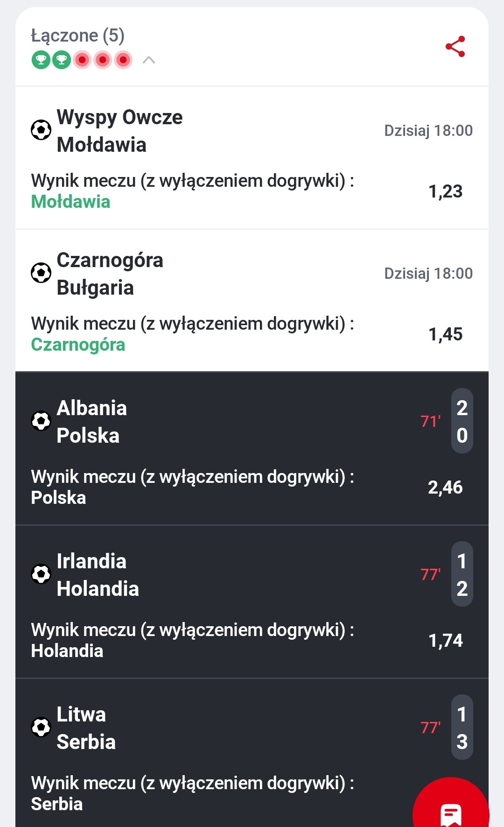
Task: Select the 1,23 odds for Mołdawia
Action: [x=445, y=191]
